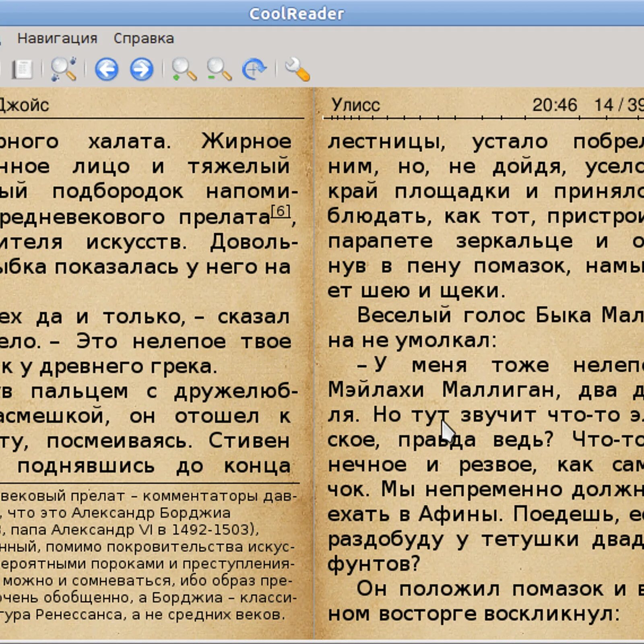
Task: Open the Справка menu
Action: coord(144,38)
